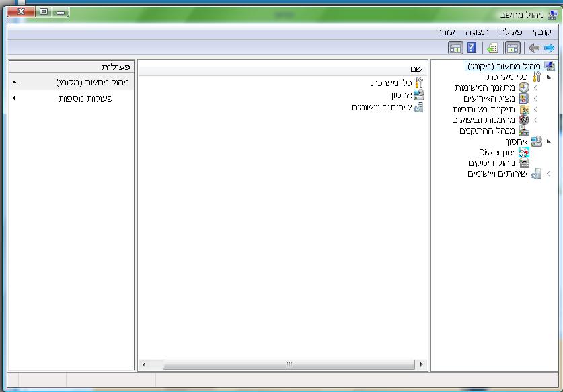Collapse the אחסון node in the tree
This screenshot has width=563, height=392.
tap(549, 141)
